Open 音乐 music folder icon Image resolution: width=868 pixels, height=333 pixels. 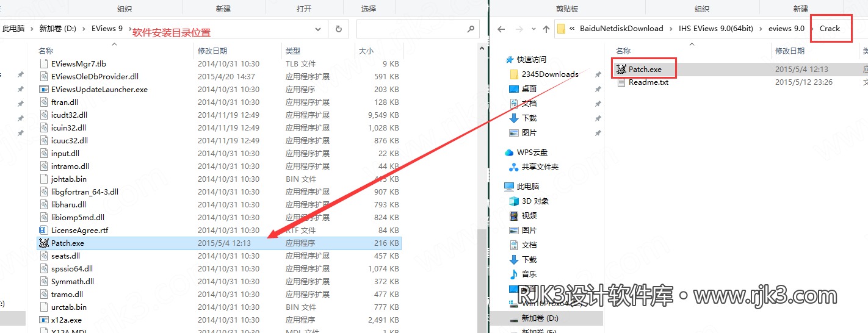[x=514, y=274]
